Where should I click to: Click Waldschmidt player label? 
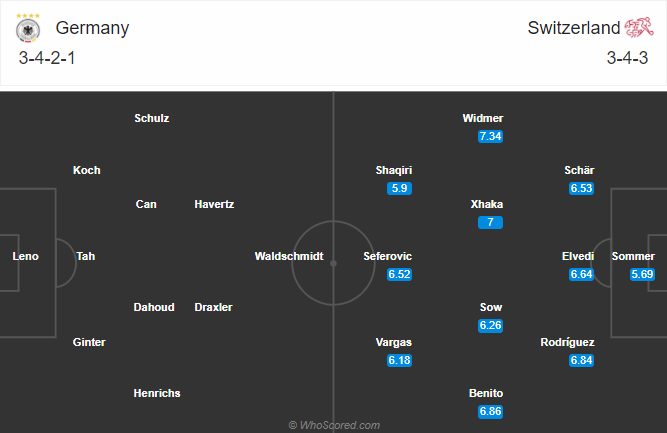[x=289, y=256]
